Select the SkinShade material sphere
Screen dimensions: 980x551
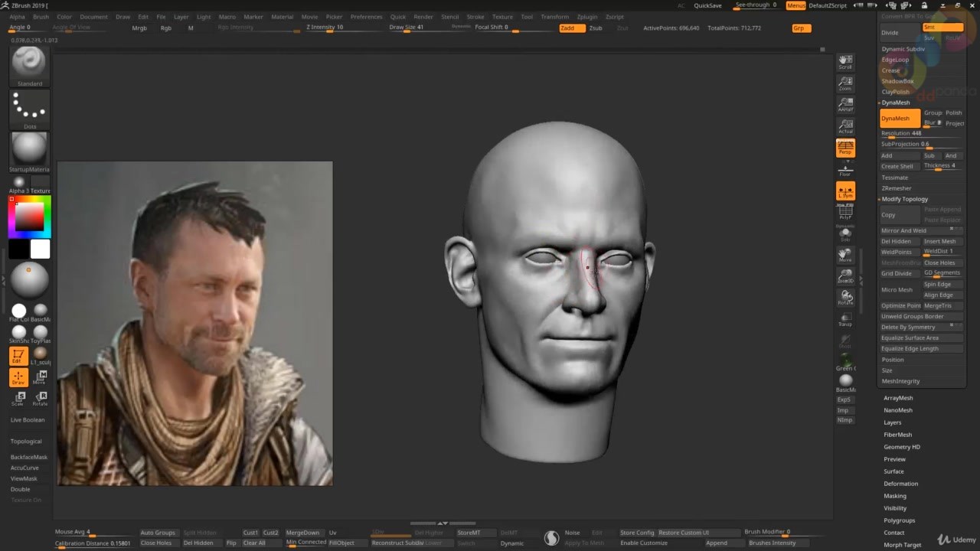(x=19, y=332)
